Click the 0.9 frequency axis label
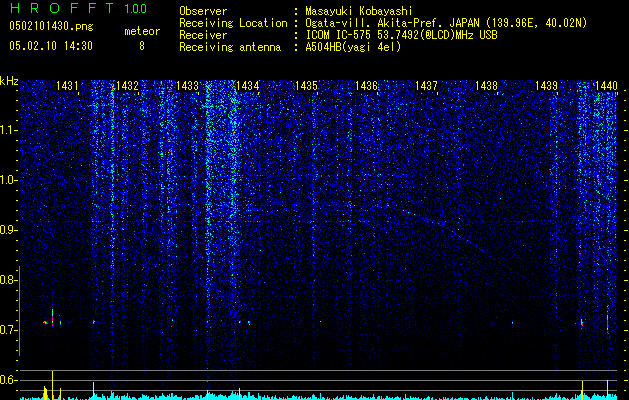The height and width of the screenshot is (400, 629). (x=8, y=230)
